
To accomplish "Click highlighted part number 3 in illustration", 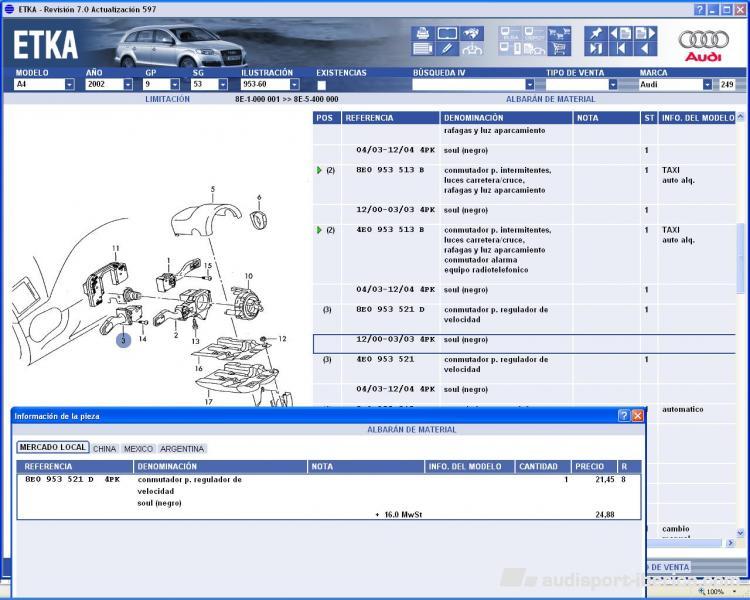I will pyautogui.click(x=123, y=341).
